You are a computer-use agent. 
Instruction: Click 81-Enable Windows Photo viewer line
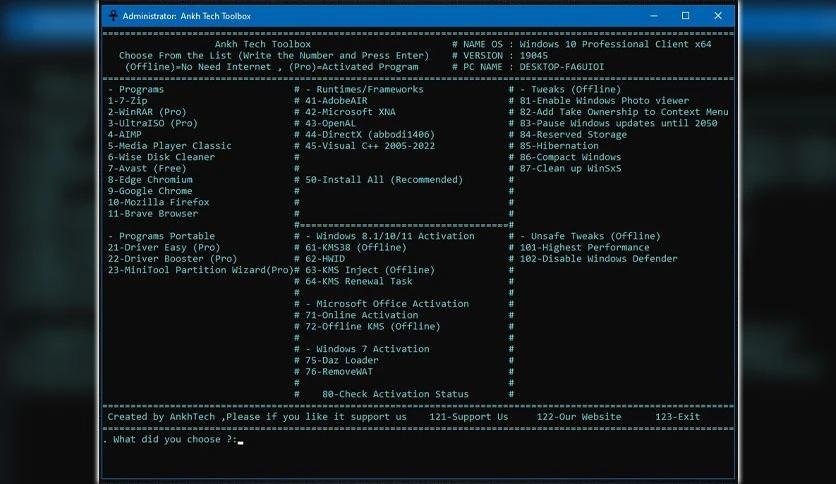pos(604,101)
